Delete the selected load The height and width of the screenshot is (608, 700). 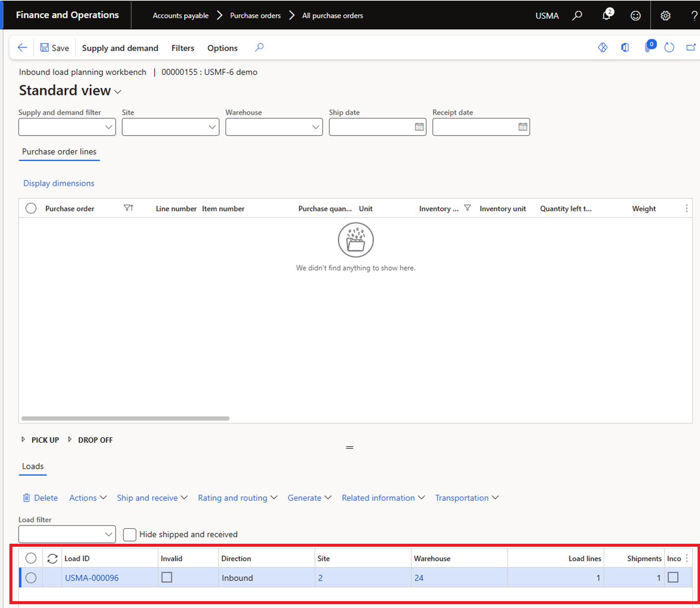tap(40, 498)
